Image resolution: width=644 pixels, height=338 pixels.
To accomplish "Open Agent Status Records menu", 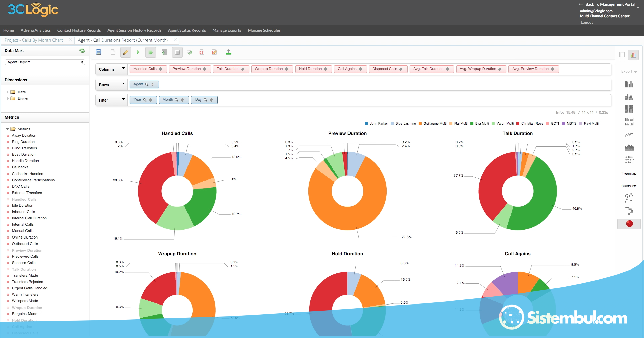I will (x=187, y=30).
